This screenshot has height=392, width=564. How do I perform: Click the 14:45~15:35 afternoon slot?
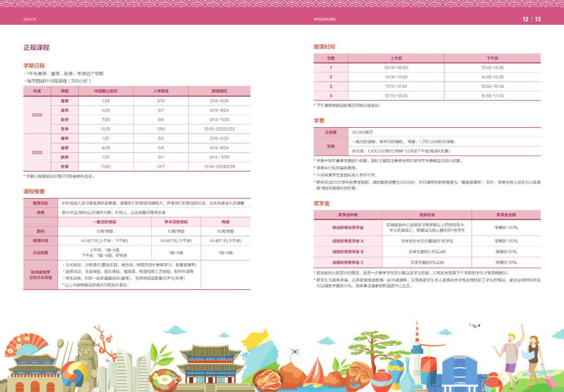click(492, 77)
